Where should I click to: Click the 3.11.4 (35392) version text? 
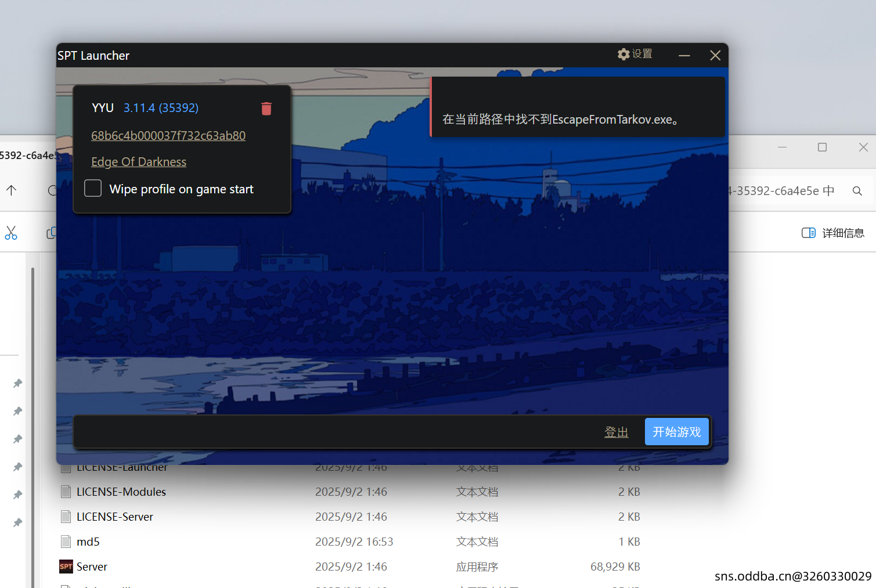click(x=161, y=108)
